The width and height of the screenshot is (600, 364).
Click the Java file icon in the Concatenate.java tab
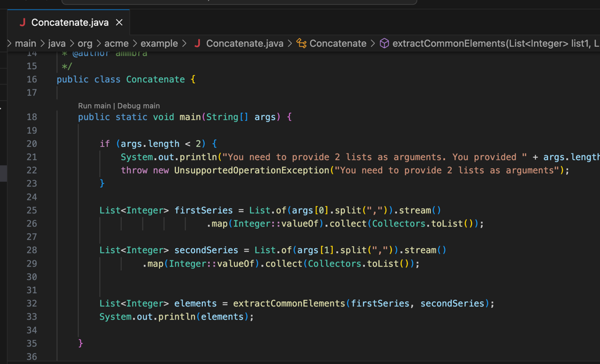[22, 22]
